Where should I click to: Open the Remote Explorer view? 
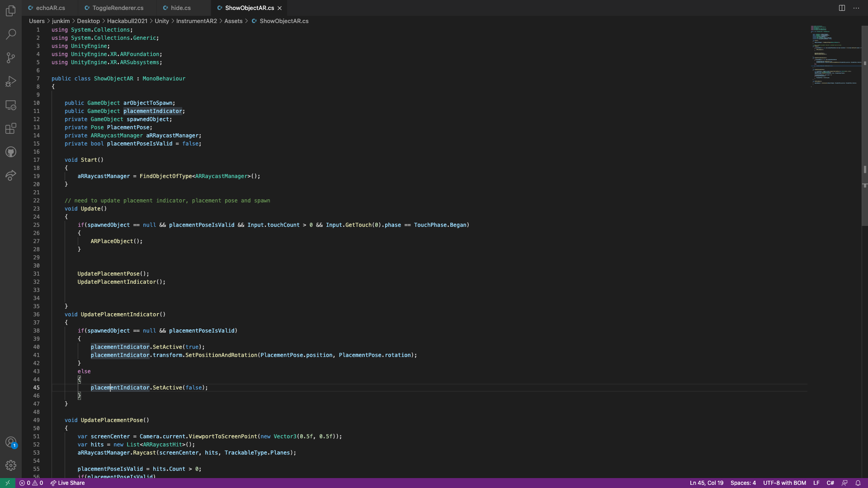tap(11, 105)
